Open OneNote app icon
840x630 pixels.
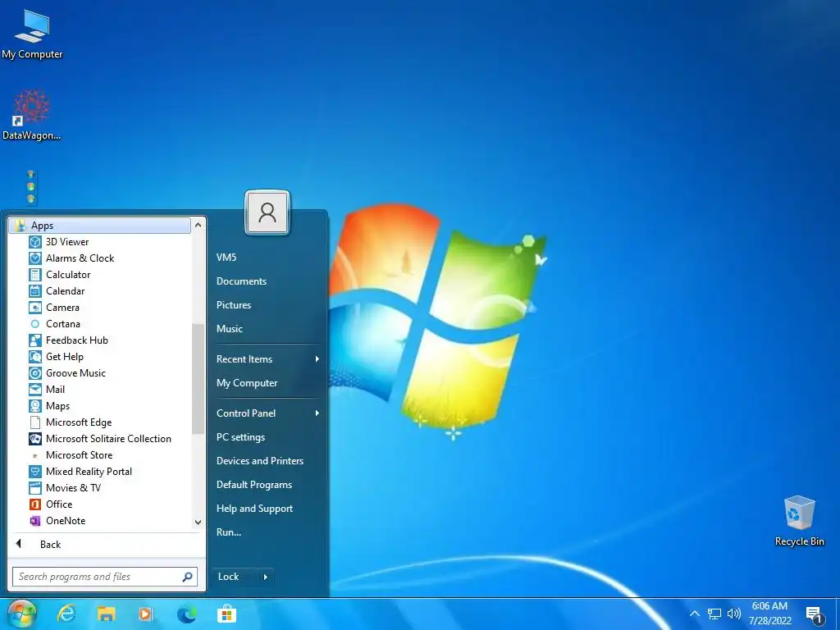pyautogui.click(x=34, y=521)
